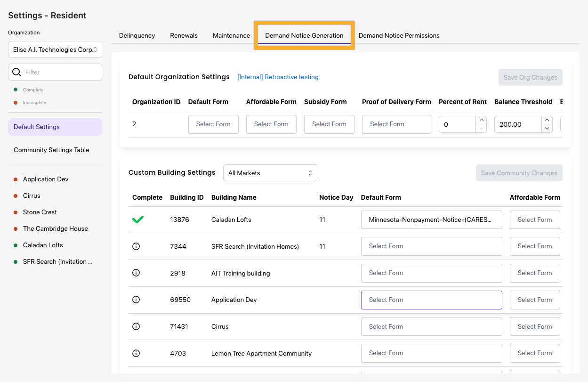Click the green checkmark for Caladan Lofts
The height and width of the screenshot is (382, 588).
pos(138,219)
